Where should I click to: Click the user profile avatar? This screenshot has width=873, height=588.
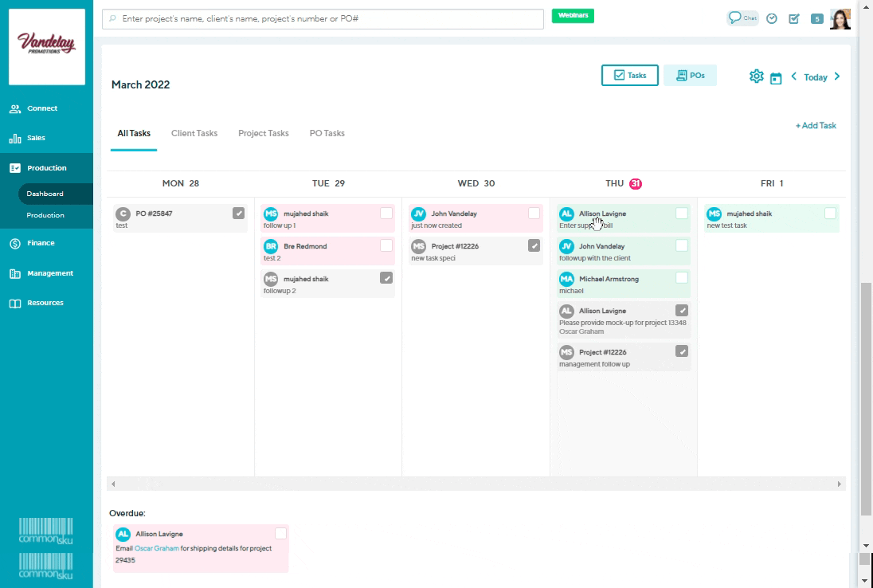pos(840,19)
